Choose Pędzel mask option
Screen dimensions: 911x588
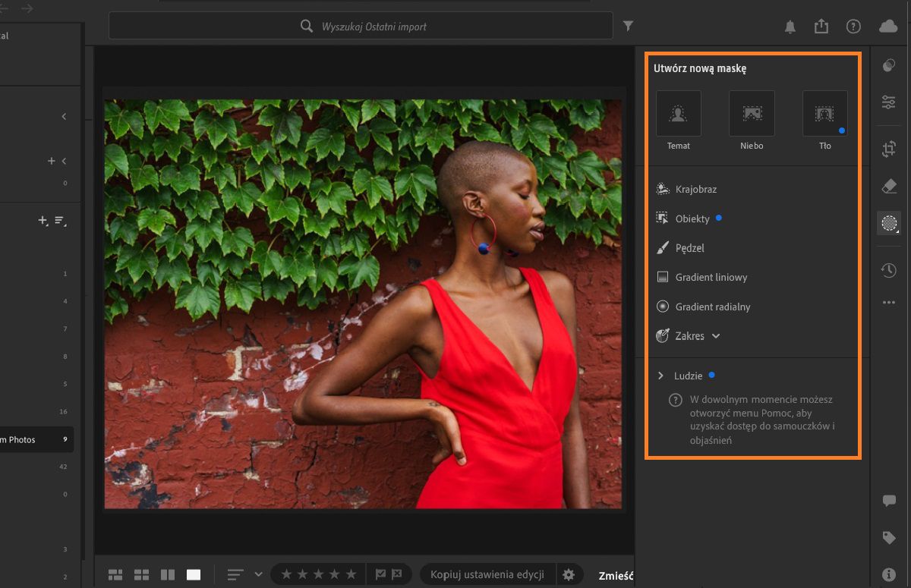coord(689,248)
